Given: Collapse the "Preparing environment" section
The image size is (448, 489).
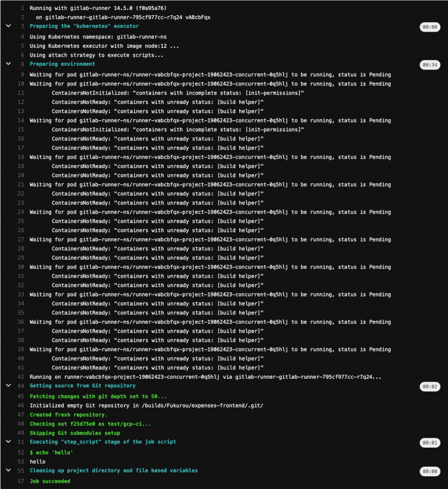Looking at the screenshot, I should click(7, 64).
